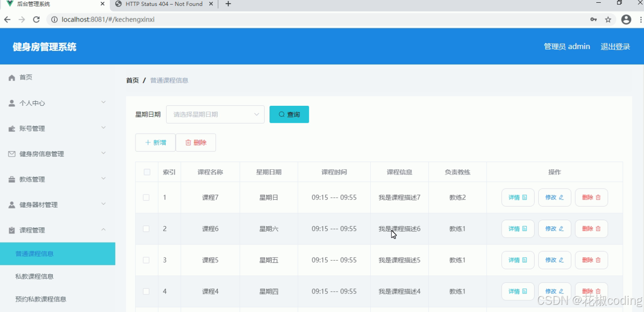644x312 pixels.
Task: Click the trash icon in 删除 button
Action: click(189, 142)
